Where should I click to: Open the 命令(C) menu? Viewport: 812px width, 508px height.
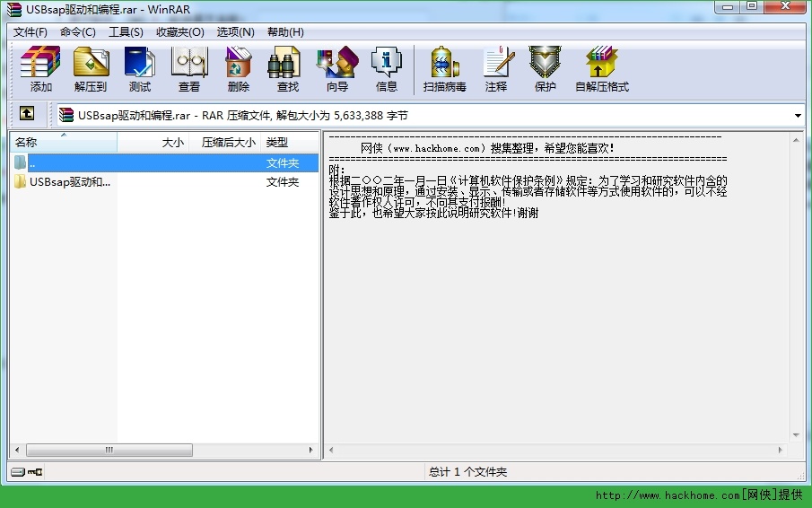click(78, 32)
